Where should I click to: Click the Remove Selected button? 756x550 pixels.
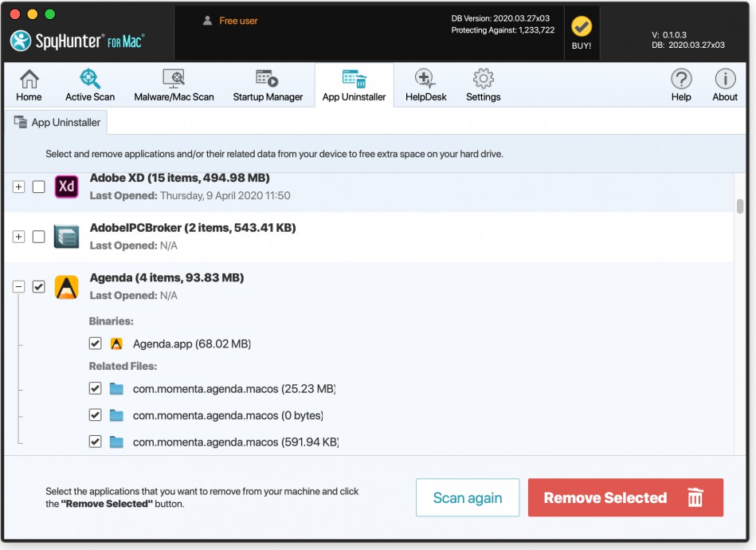click(625, 498)
